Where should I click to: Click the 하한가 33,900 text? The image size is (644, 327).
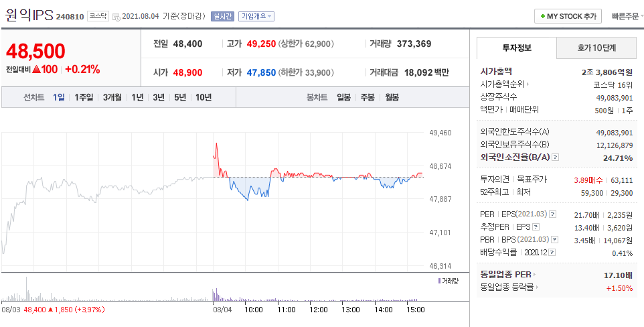click(x=306, y=73)
